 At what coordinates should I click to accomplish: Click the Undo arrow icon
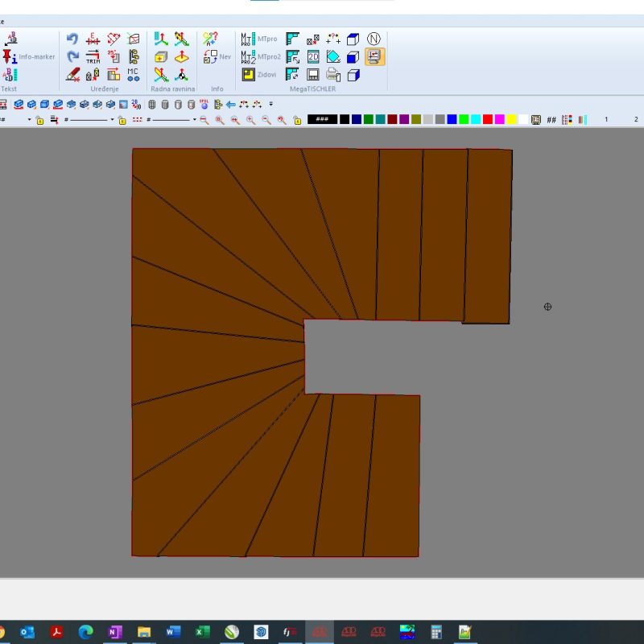pos(72,39)
